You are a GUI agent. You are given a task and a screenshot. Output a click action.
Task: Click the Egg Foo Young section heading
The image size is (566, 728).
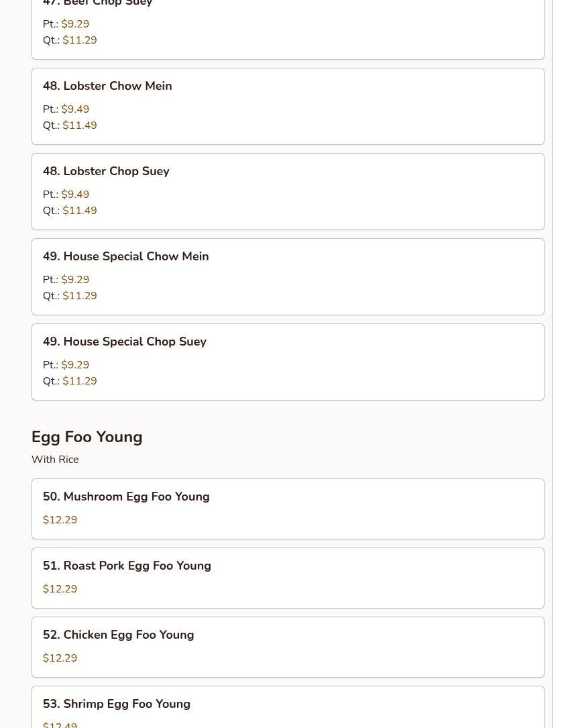pyautogui.click(x=87, y=437)
